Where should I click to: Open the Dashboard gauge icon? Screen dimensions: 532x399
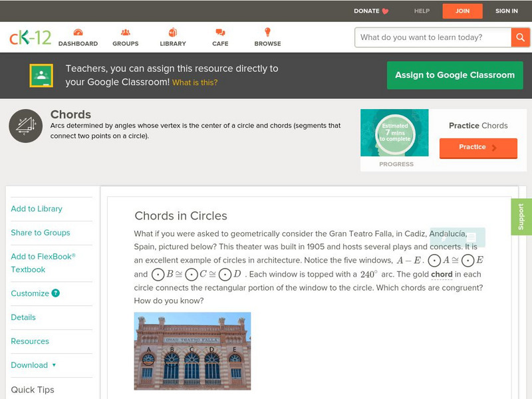(78, 32)
